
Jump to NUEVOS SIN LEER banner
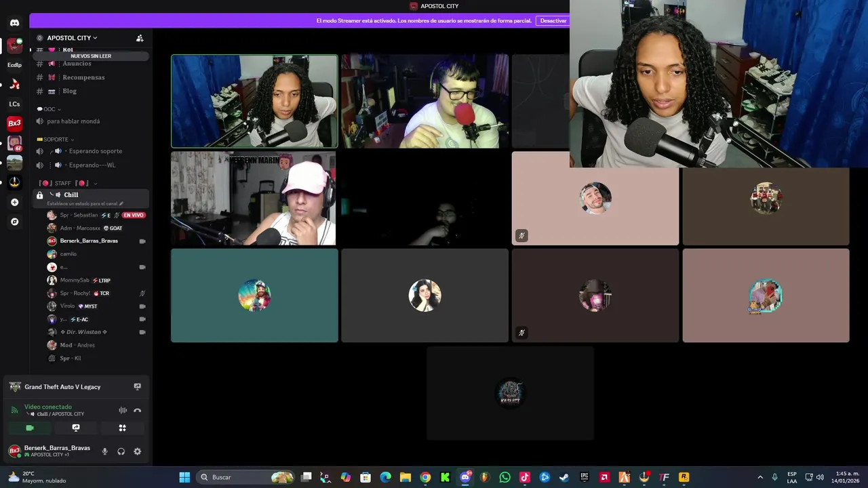coord(91,56)
